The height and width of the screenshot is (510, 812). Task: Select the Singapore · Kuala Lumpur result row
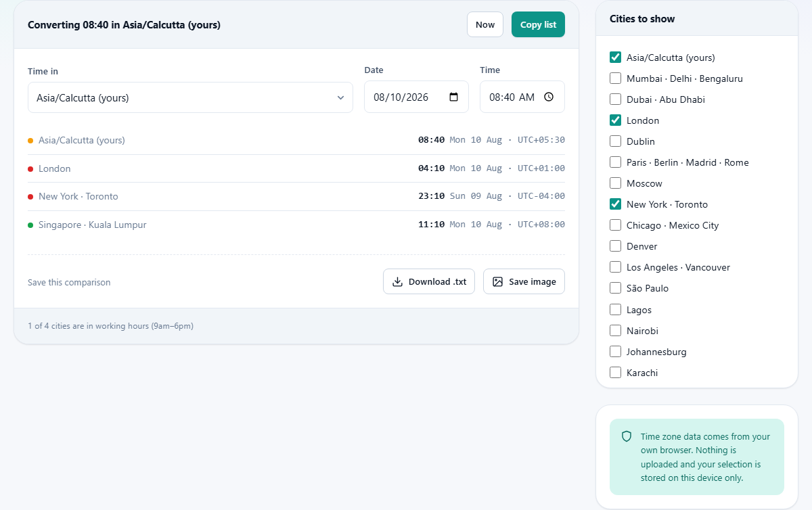296,225
